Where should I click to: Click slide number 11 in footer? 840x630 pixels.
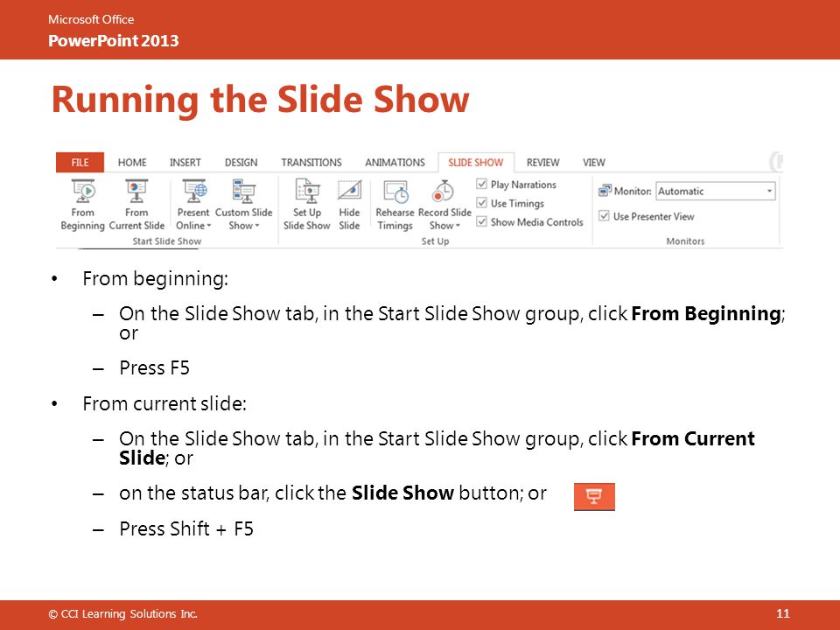pyautogui.click(x=782, y=614)
